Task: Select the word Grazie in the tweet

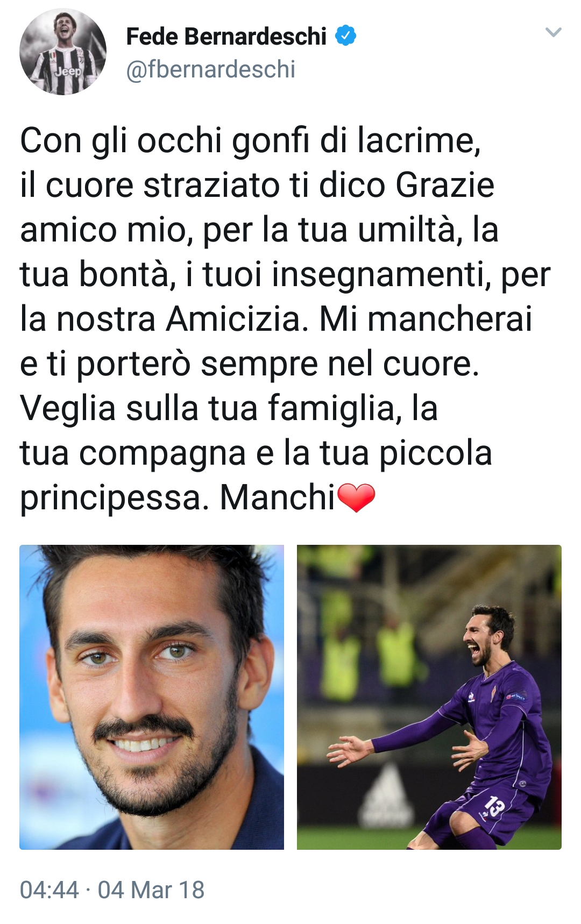Action: click(x=445, y=185)
